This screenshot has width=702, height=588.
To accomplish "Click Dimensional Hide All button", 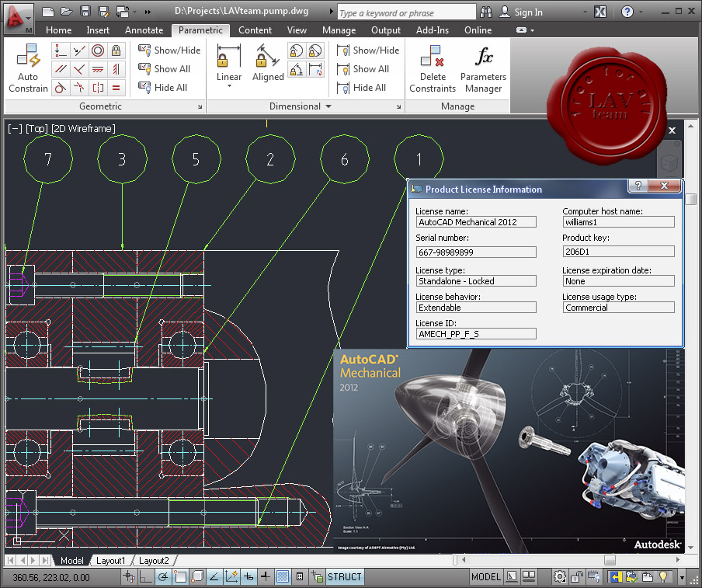I will coord(361,88).
